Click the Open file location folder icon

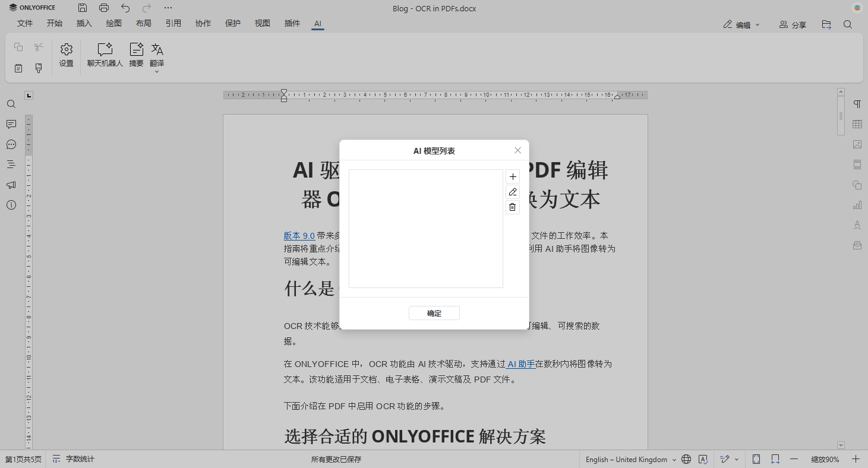click(x=826, y=24)
